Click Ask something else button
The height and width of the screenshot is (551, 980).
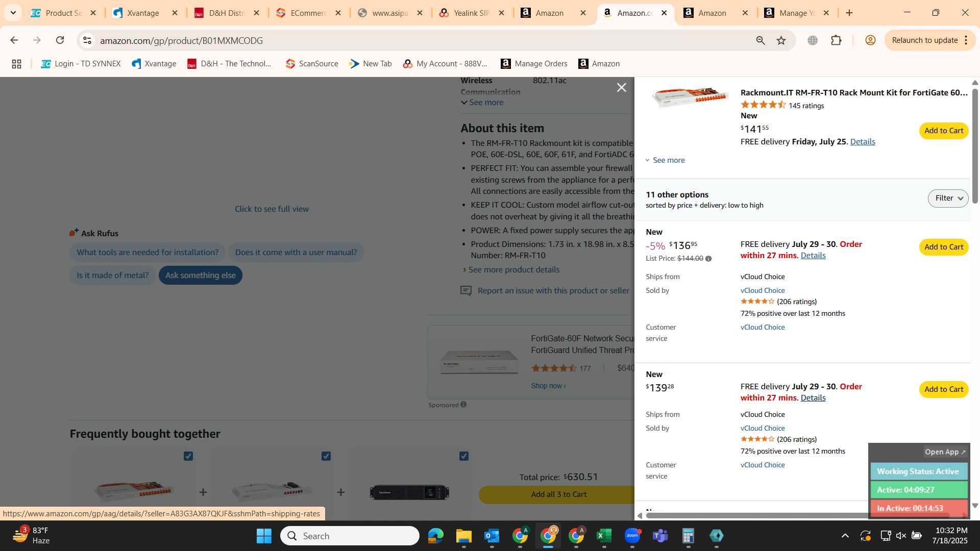(200, 275)
